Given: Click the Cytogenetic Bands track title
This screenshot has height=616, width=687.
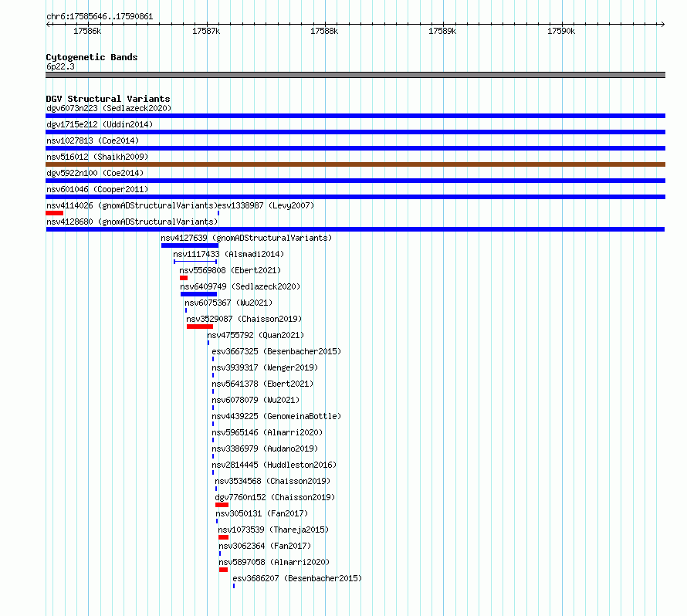Looking at the screenshot, I should pos(92,57).
